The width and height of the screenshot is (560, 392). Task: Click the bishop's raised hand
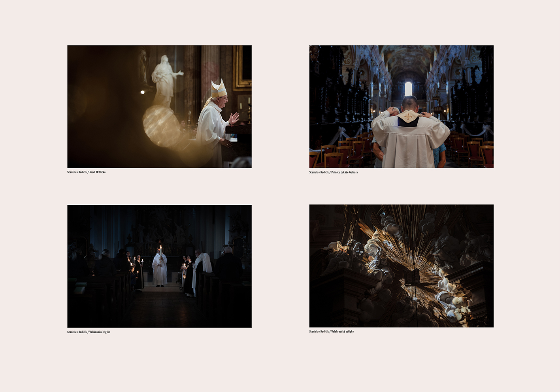[x=234, y=118]
